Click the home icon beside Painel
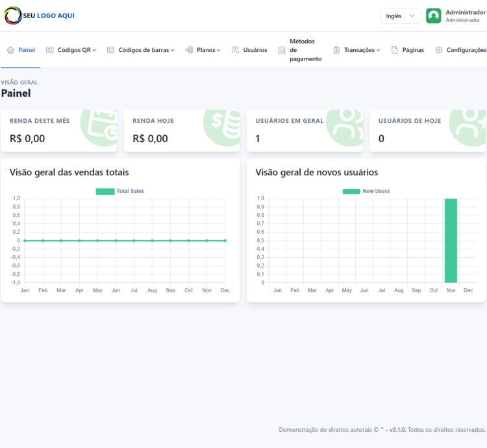 tap(10, 50)
